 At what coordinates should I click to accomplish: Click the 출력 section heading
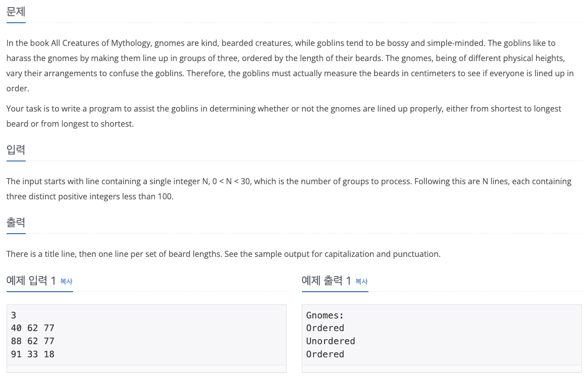[x=16, y=223]
